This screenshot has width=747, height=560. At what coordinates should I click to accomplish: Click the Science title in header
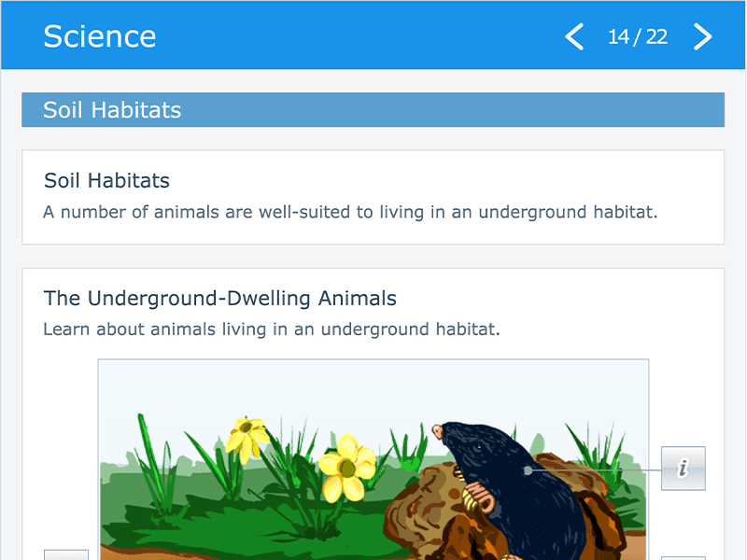coord(100,36)
